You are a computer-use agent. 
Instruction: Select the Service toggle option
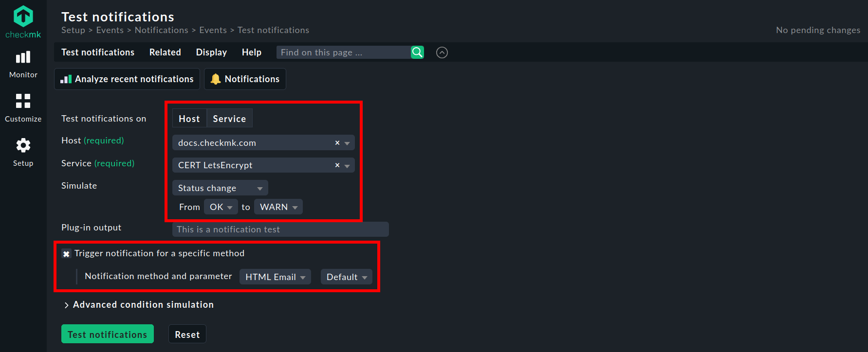click(229, 119)
